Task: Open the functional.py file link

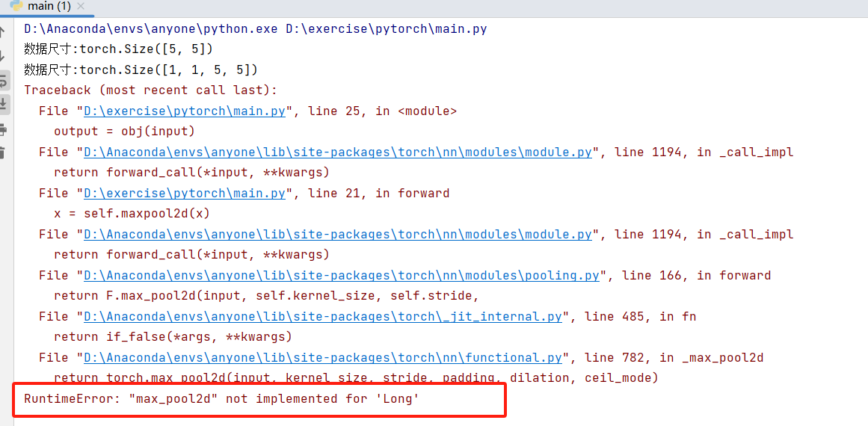Action: tap(323, 357)
